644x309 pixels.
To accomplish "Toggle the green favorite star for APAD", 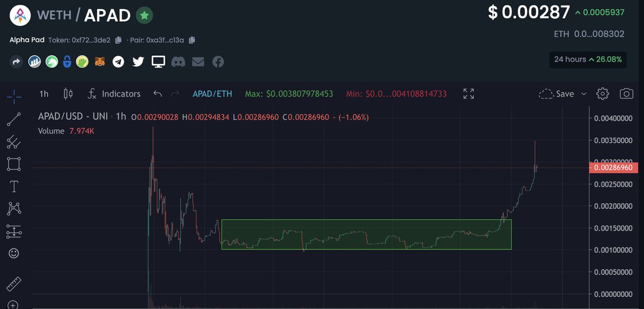I will (x=144, y=16).
